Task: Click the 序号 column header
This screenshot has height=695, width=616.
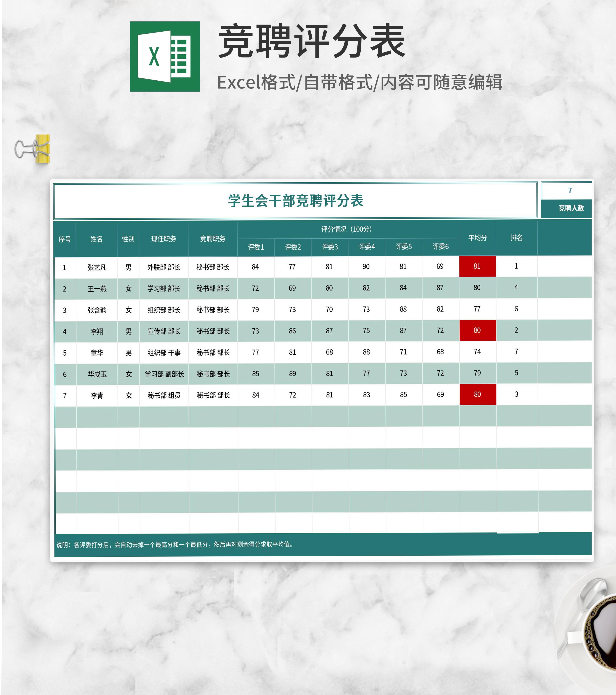Action: click(x=65, y=239)
